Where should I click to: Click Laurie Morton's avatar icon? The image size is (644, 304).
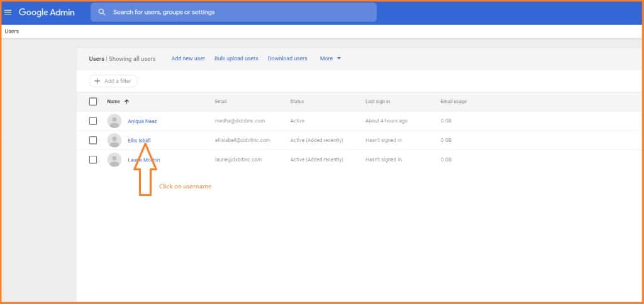[x=114, y=160]
